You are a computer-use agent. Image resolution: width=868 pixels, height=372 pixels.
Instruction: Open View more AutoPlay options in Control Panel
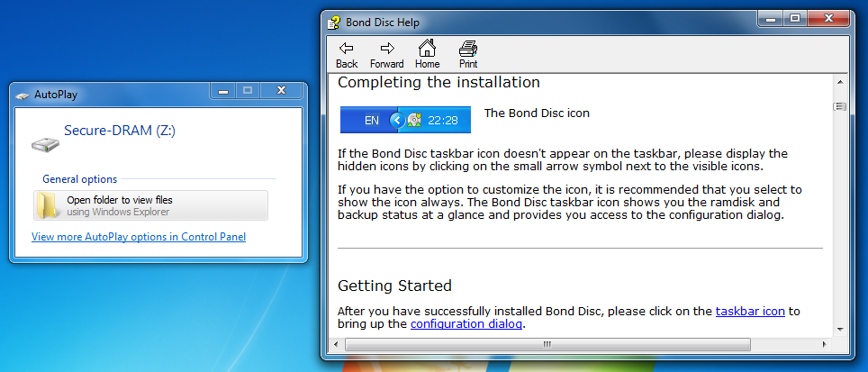[x=139, y=237]
